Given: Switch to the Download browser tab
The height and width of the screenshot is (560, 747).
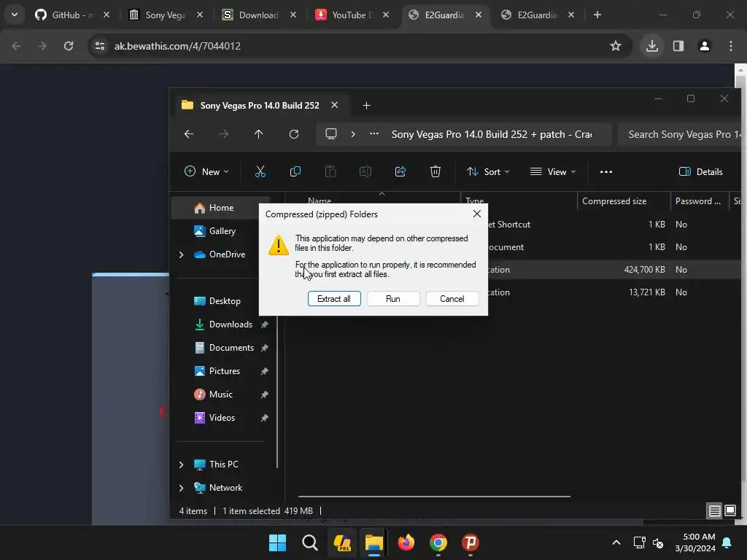Looking at the screenshot, I should pyautogui.click(x=259, y=15).
